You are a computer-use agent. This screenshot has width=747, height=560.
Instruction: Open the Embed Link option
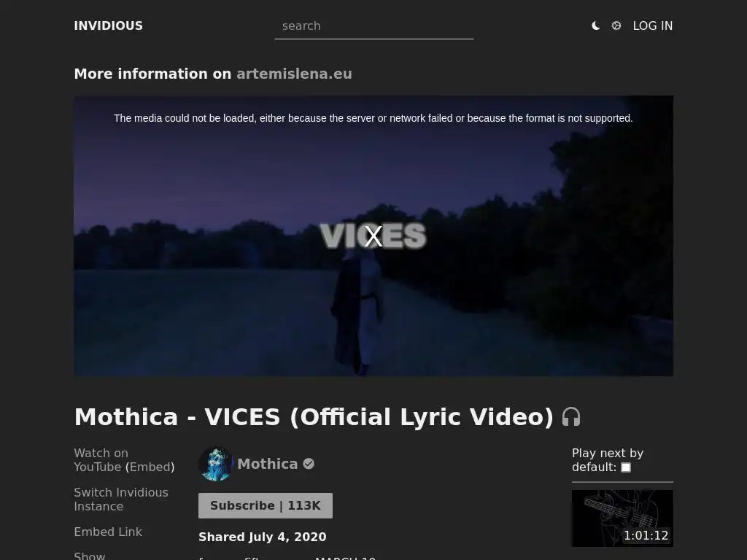tap(108, 532)
